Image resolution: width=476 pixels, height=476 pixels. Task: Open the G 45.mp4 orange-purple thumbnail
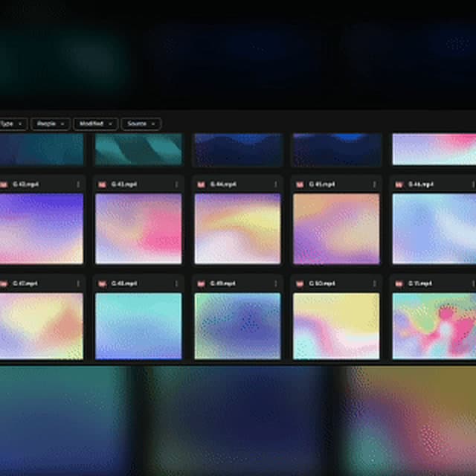[x=336, y=229]
